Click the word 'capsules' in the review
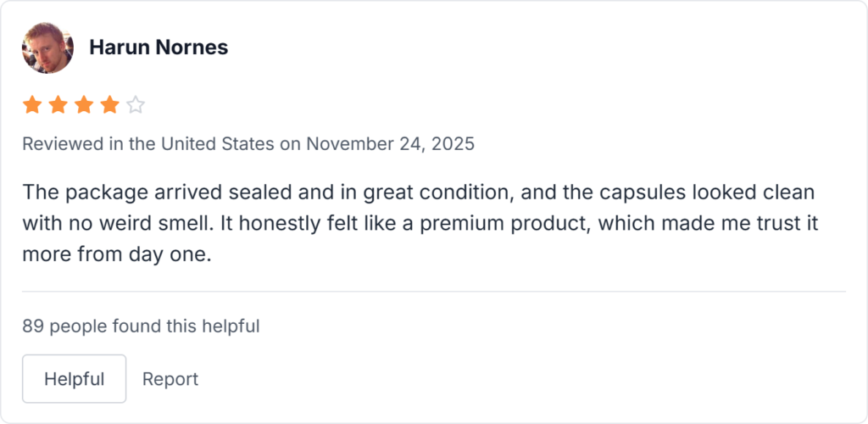Screen dimensions: 868x424 (x=656, y=192)
